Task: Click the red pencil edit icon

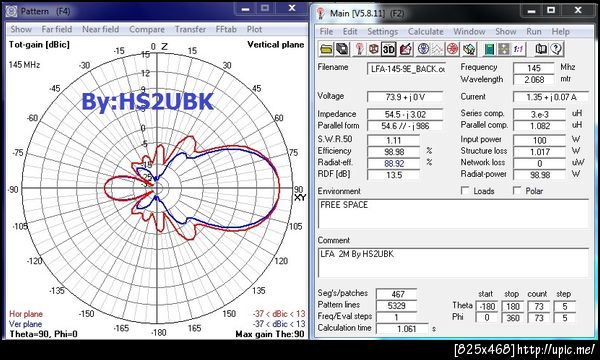Action: coord(406,49)
